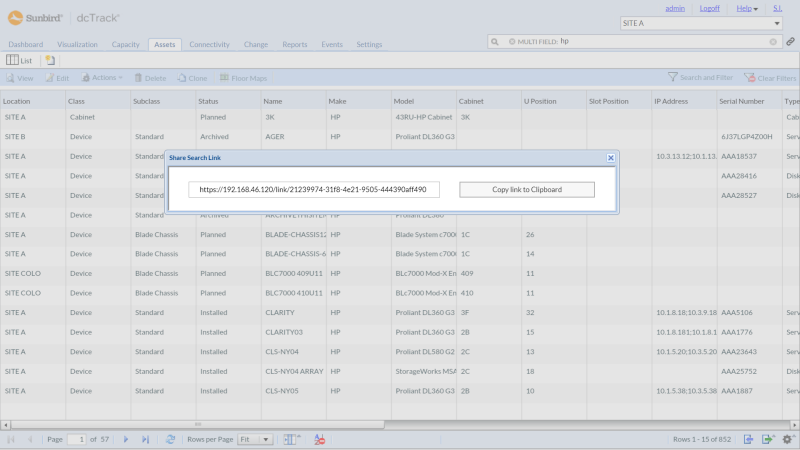Open Floor Maps
Viewport: 800px width, 450px height.
(243, 78)
